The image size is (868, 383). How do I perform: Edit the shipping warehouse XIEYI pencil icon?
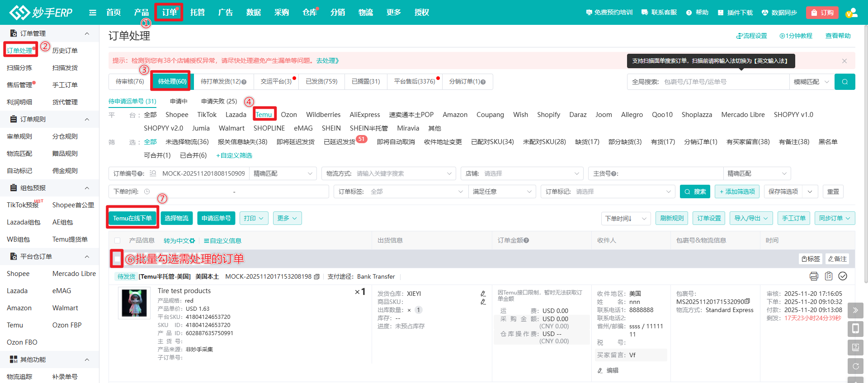pyautogui.click(x=483, y=294)
